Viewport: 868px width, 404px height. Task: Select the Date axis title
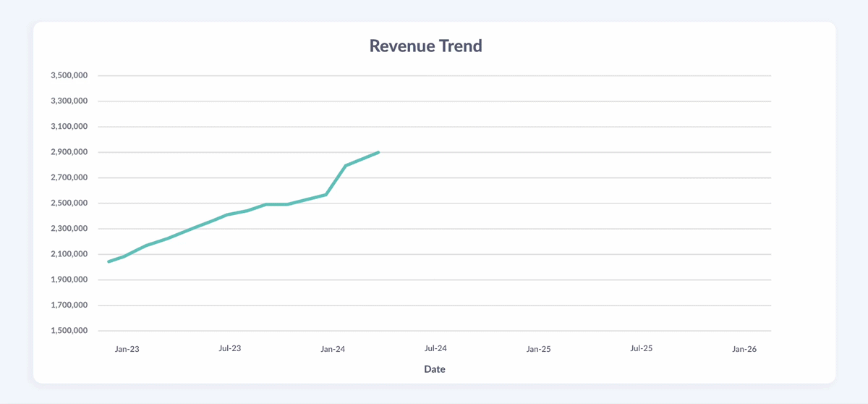pos(434,369)
